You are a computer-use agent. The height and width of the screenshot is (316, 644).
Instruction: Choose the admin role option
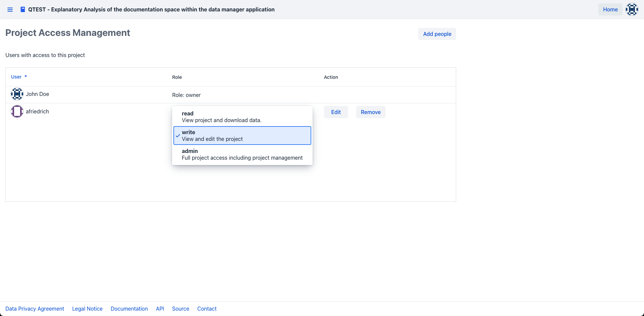242,154
